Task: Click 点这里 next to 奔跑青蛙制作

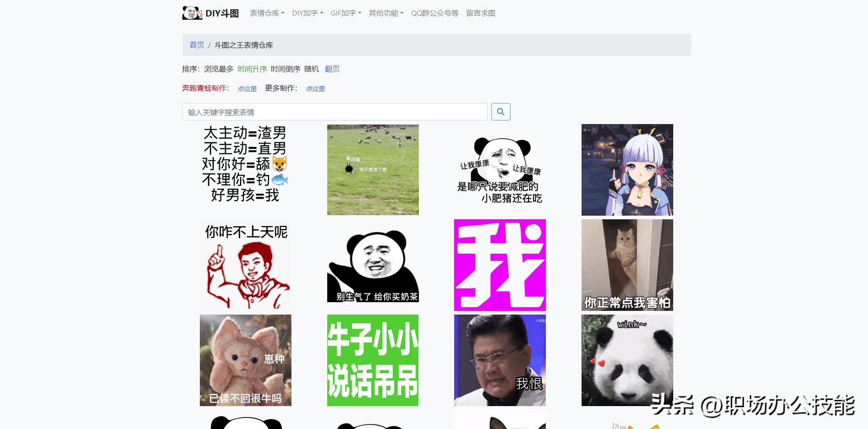Action: 247,88
